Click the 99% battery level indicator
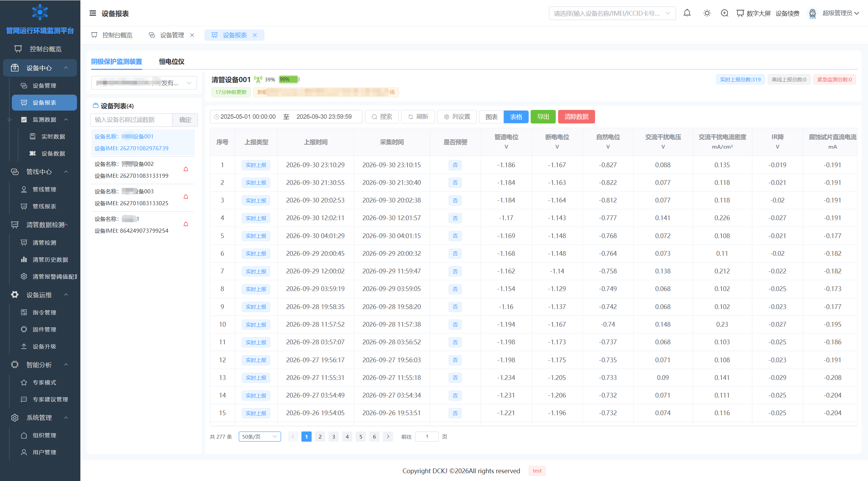The height and width of the screenshot is (481, 868). (x=289, y=79)
